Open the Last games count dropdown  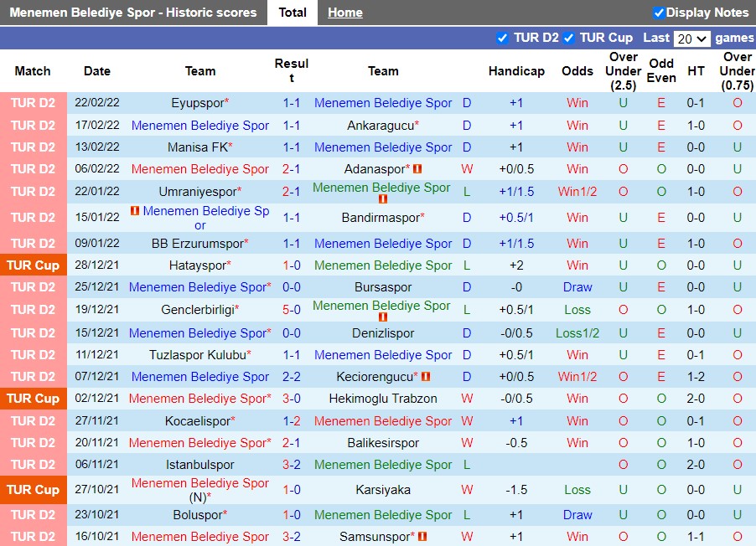(x=691, y=39)
